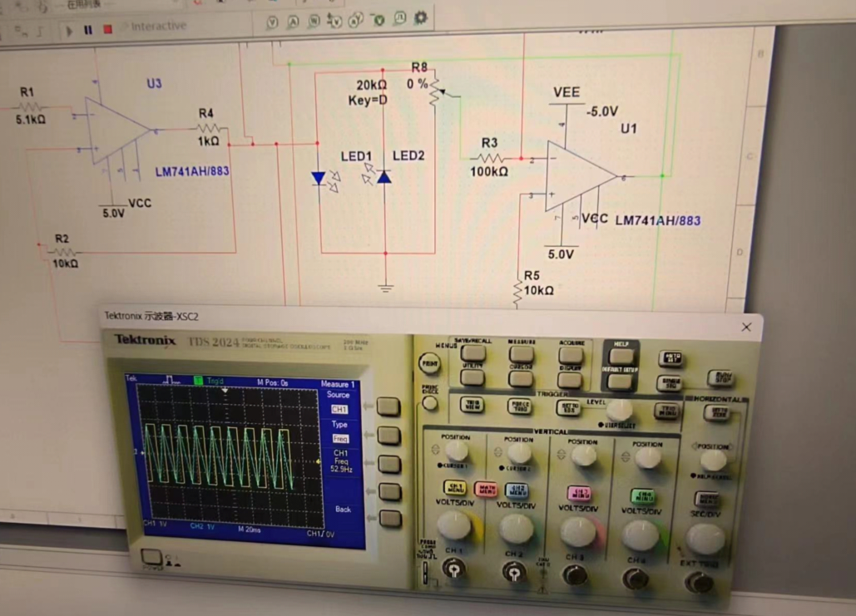Click the TRIG MENU button
This screenshot has height=616, width=856.
pyautogui.click(x=668, y=411)
